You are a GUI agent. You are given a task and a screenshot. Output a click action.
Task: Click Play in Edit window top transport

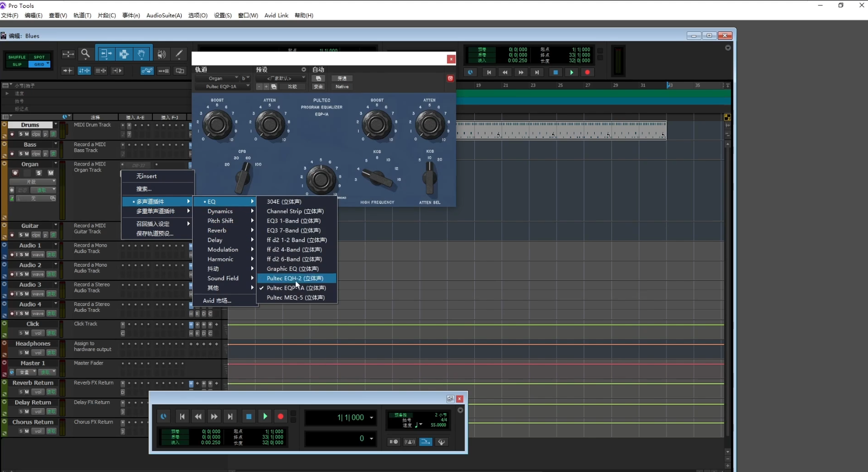(571, 72)
